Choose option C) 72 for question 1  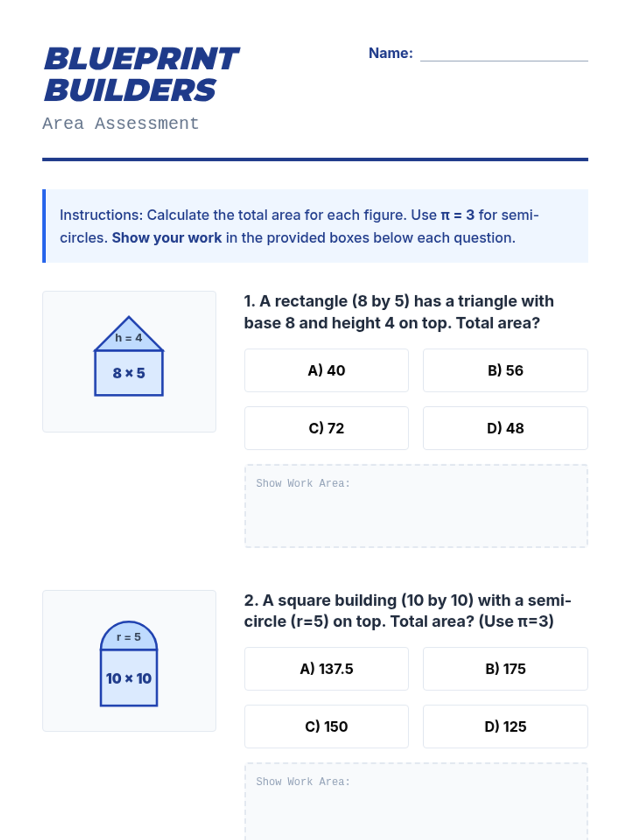pos(326,428)
